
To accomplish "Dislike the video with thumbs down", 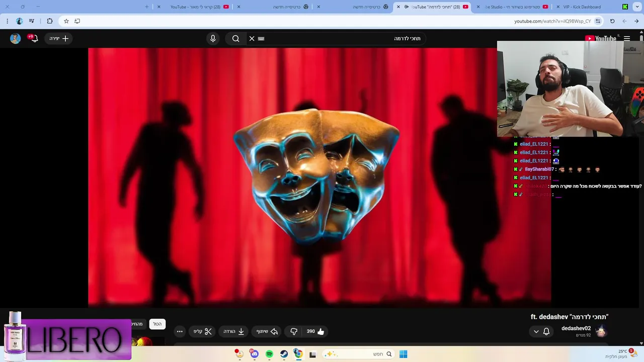I will click(294, 331).
